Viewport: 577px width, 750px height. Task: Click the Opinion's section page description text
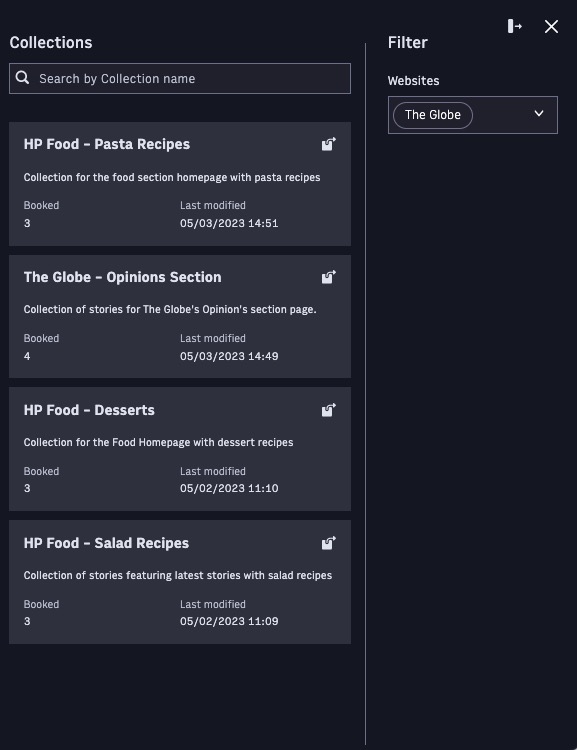pos(170,309)
